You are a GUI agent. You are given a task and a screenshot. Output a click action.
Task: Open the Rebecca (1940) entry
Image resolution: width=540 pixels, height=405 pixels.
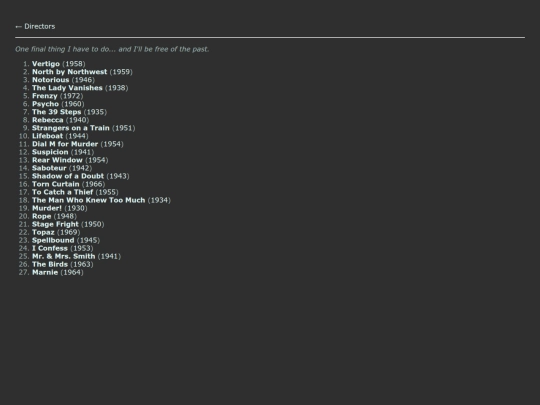[48, 120]
